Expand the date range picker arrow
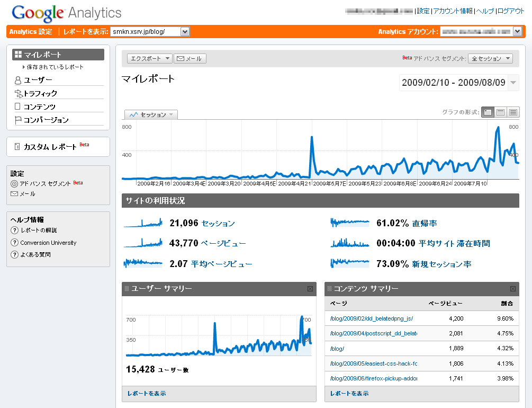 [x=513, y=83]
